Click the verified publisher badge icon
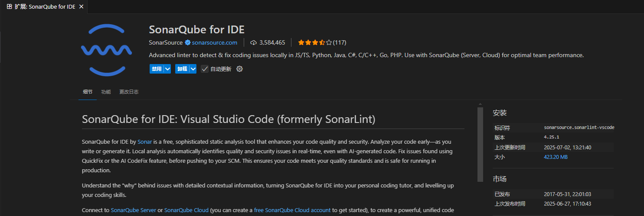The image size is (644, 216). click(187, 42)
